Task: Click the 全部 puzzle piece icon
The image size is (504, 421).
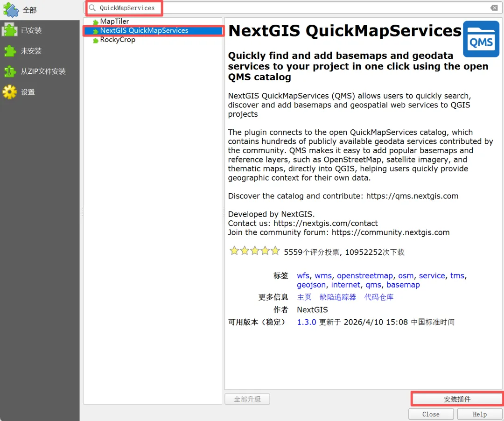Action: (x=11, y=10)
